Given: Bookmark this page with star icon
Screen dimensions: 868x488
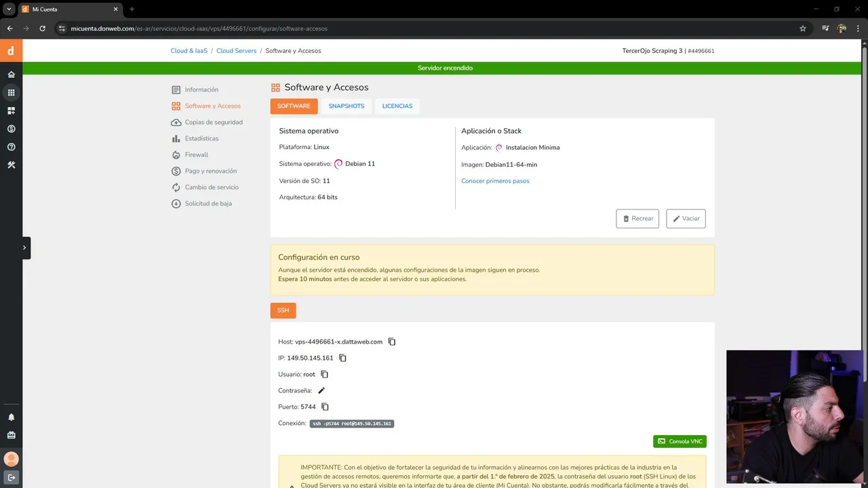Looking at the screenshot, I should click(803, 28).
